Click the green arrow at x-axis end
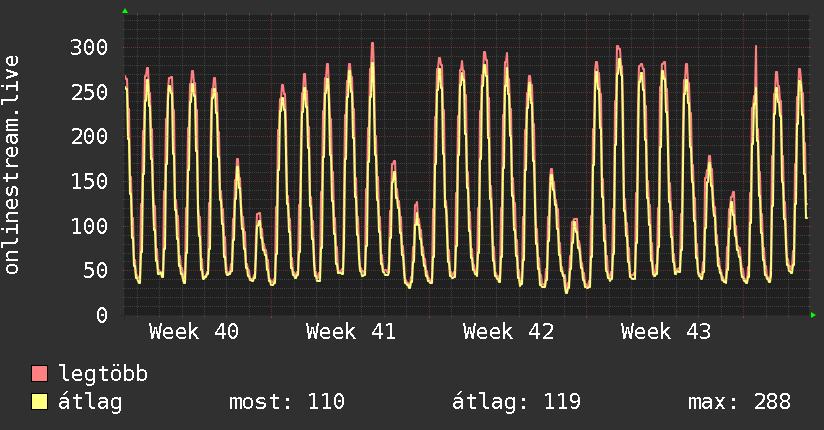 [x=813, y=315]
